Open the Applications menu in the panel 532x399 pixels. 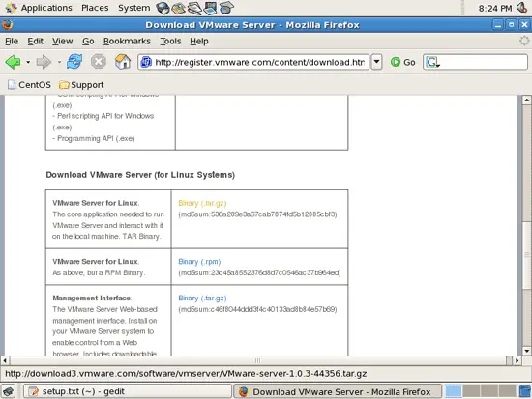point(39,8)
